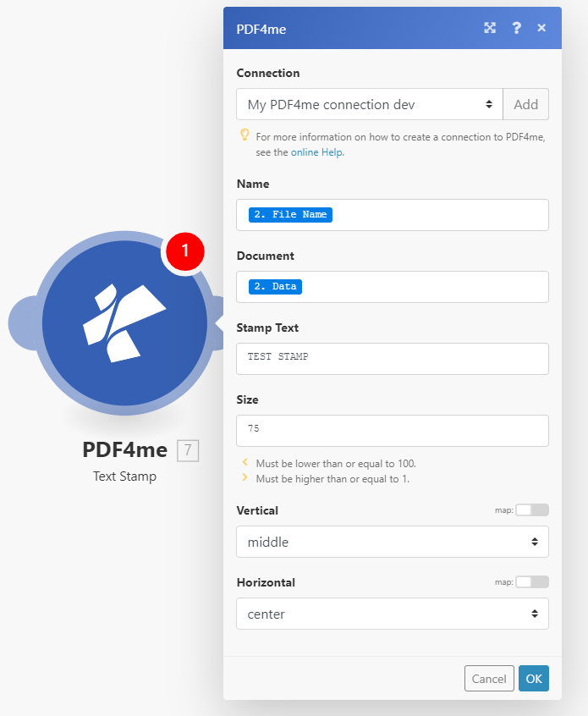Click the '2. Data' mapped pill

(275, 287)
